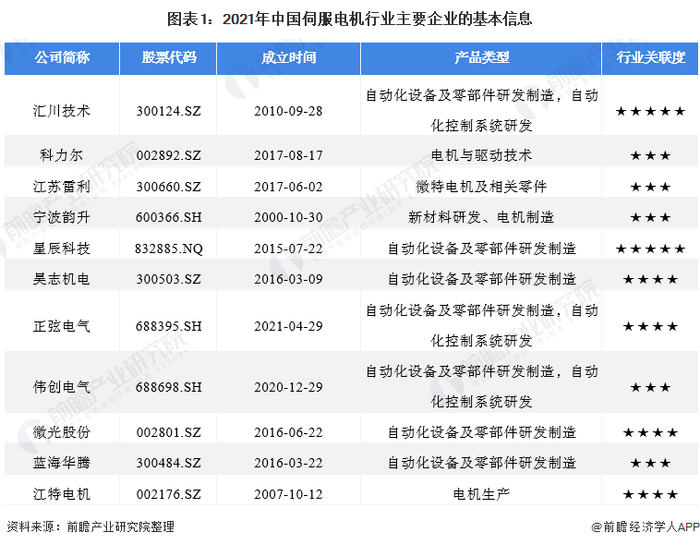
Task: Click four-star rating in 微光股份 row
Action: pos(650,433)
